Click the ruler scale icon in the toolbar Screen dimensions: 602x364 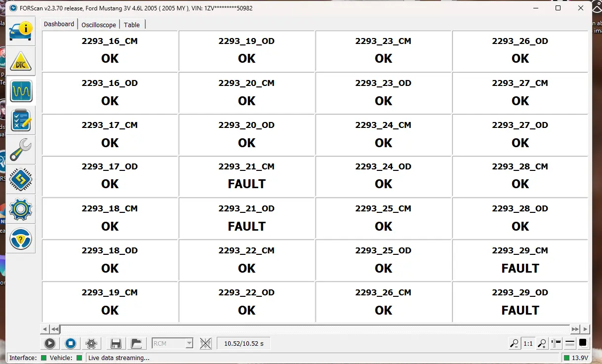coord(556,343)
